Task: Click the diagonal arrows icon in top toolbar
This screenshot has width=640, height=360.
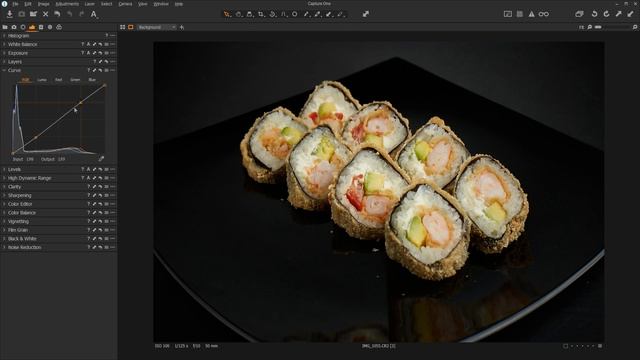Action: tap(366, 14)
